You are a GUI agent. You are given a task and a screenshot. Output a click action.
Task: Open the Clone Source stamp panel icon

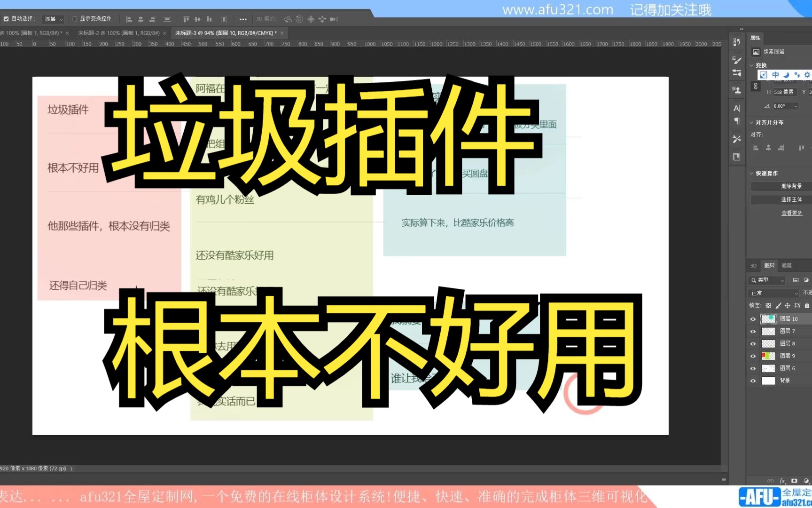point(736,90)
